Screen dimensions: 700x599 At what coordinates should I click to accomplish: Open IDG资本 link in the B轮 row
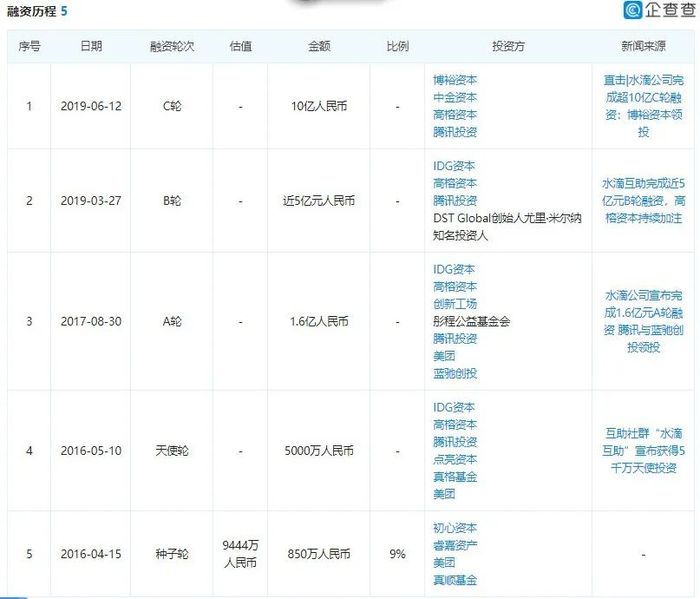click(x=454, y=166)
